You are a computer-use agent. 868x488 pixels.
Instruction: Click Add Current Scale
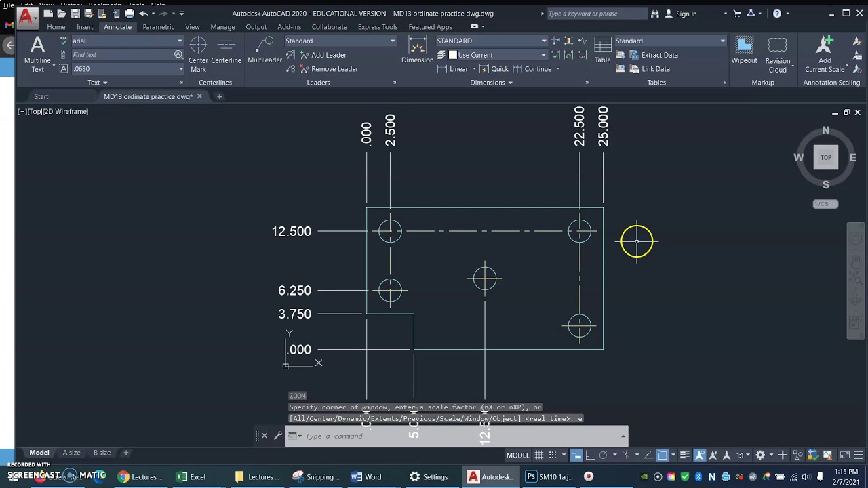pyautogui.click(x=825, y=56)
